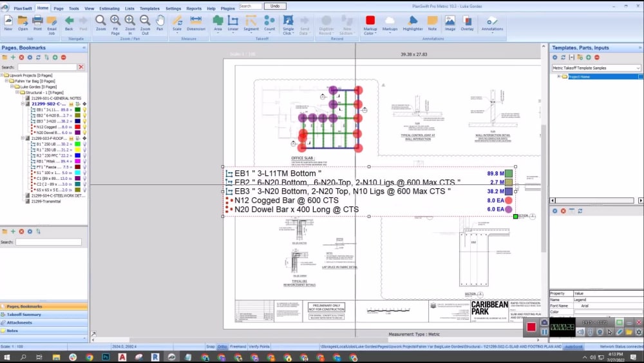Go back with the green Back arrow
The image size is (644, 363).
(x=69, y=23)
